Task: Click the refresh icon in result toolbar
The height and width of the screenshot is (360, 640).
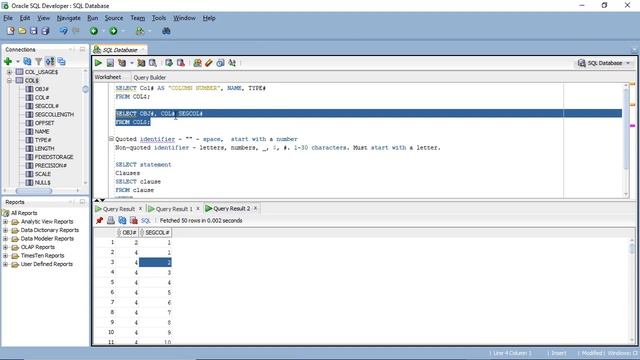Action: [122, 220]
